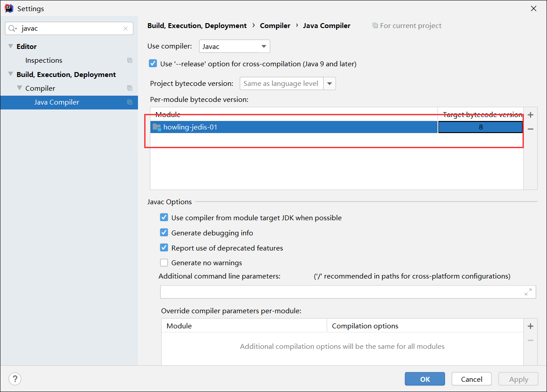Open Project bytecode version dropdown arrow
The height and width of the screenshot is (392, 547).
point(330,83)
